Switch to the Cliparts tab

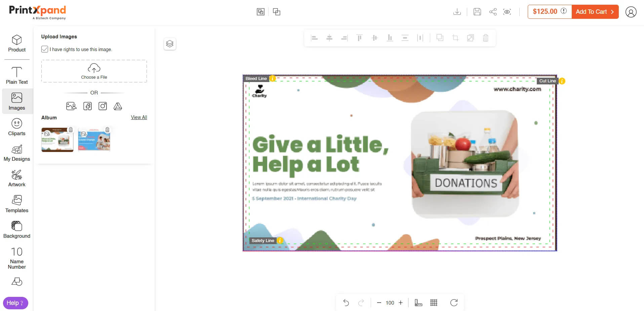tap(17, 127)
